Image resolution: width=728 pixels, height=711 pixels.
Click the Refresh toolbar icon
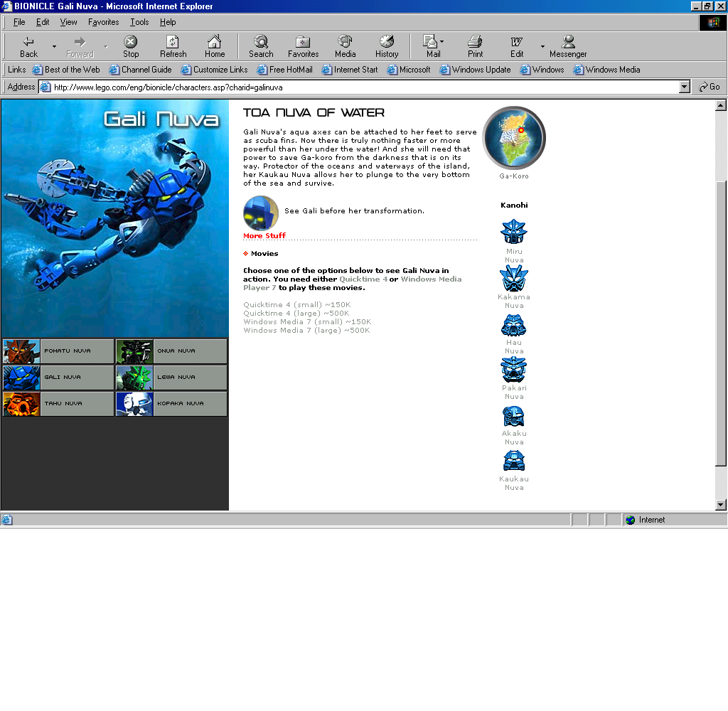[173, 46]
